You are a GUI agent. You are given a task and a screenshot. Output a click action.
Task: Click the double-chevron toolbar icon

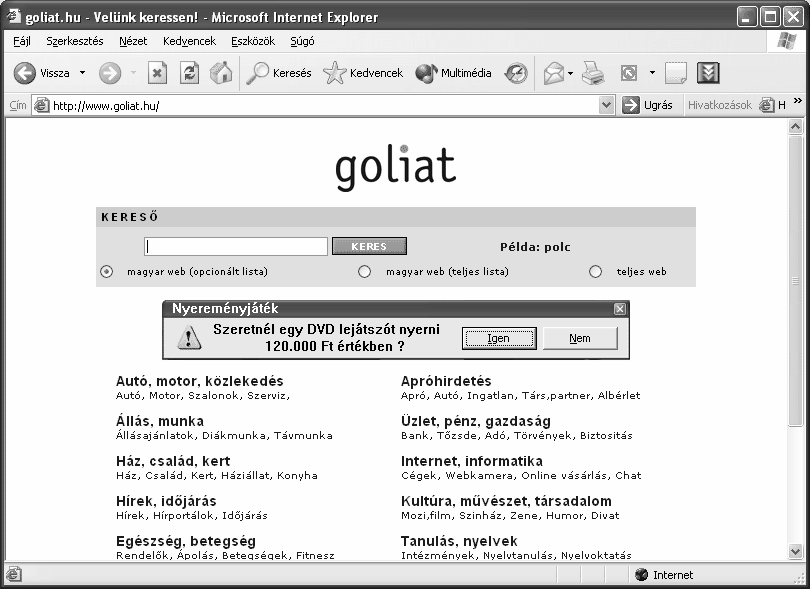point(708,73)
